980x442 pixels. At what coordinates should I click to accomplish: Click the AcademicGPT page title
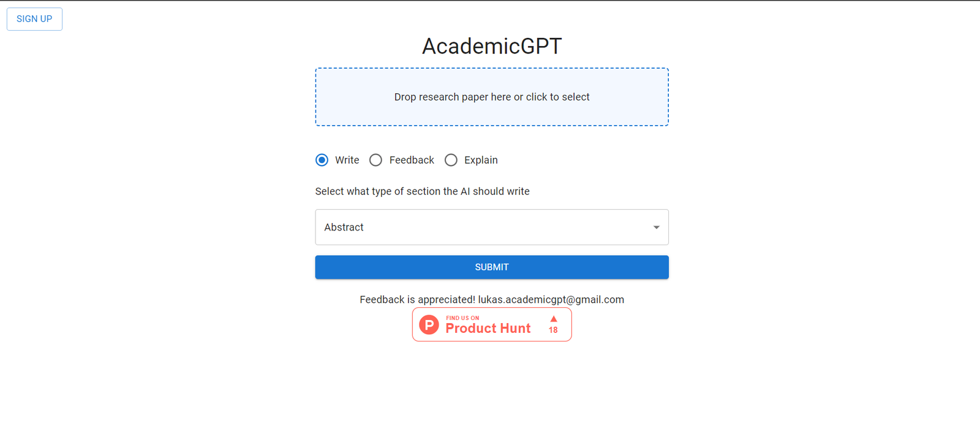[x=492, y=46]
